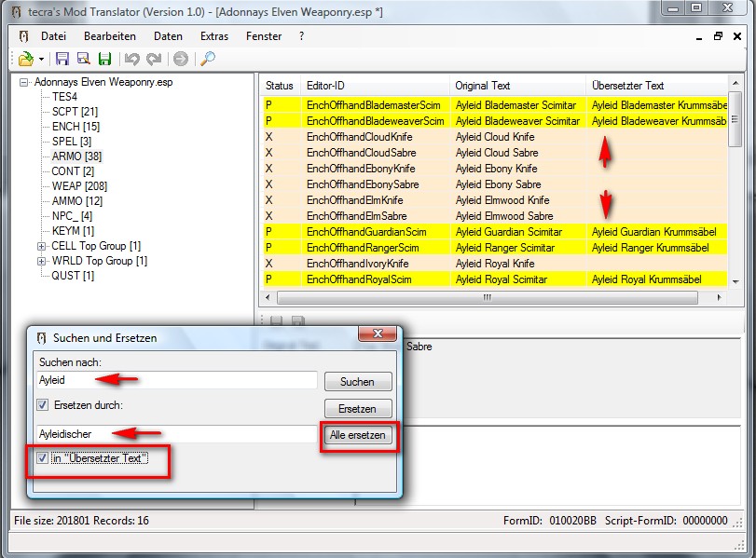Sort by the Editor-ID column header

375,86
